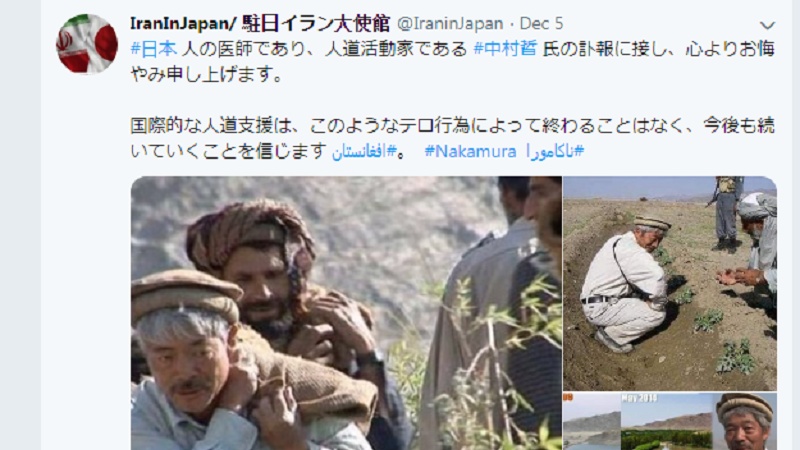This screenshot has height=450, width=800.
Task: Open the IranInJapan display name
Action: [260, 23]
